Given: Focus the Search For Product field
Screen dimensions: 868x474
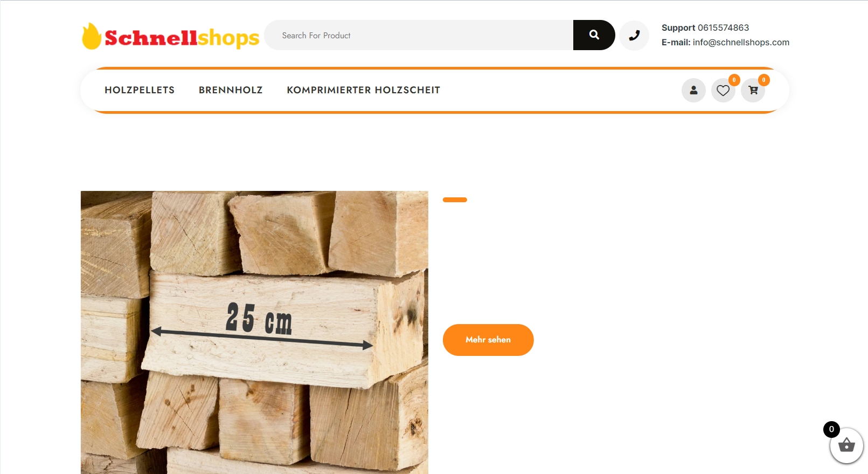Looking at the screenshot, I should click(x=419, y=35).
